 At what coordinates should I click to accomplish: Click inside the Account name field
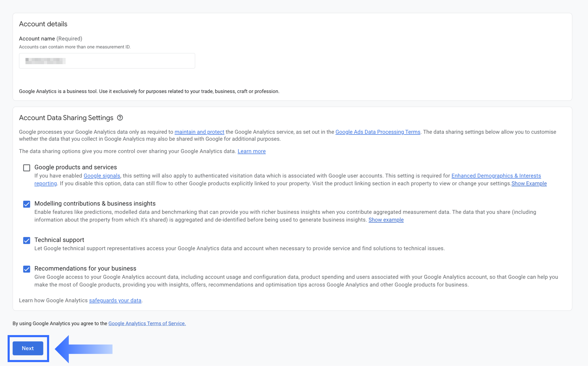click(107, 61)
